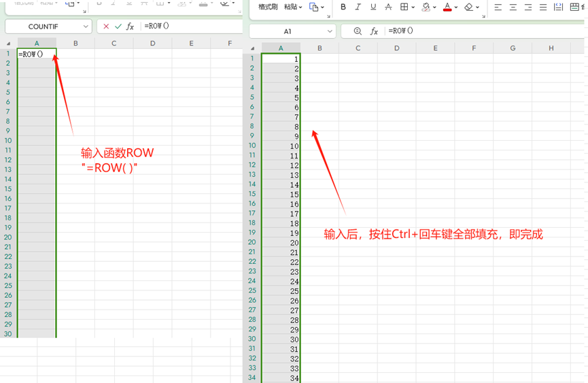Click cell showing value 17 in right window

pos(281,214)
